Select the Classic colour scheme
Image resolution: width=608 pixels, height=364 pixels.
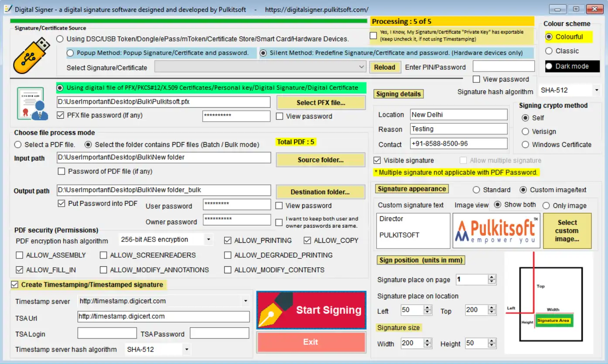549,51
